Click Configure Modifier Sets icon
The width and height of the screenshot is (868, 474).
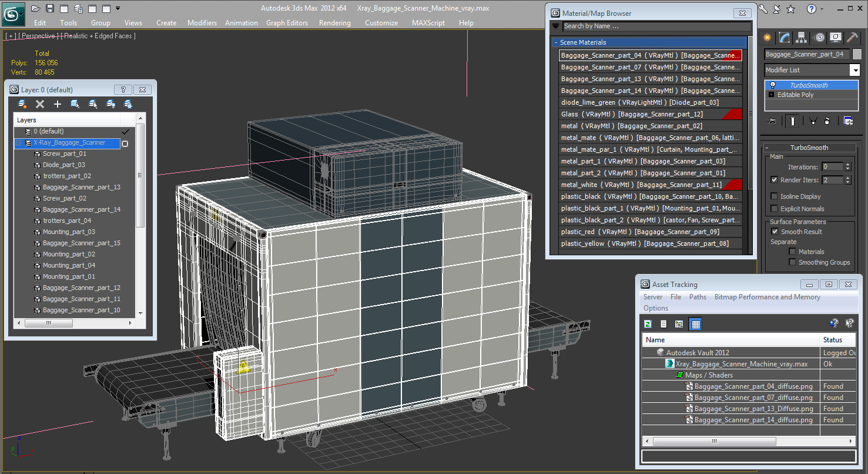tap(848, 121)
